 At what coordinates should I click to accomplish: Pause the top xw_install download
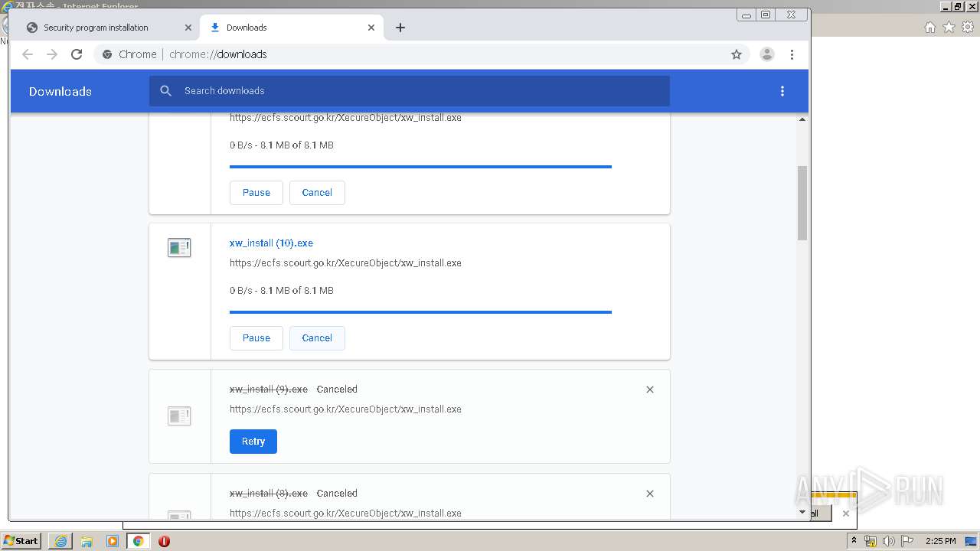(256, 193)
